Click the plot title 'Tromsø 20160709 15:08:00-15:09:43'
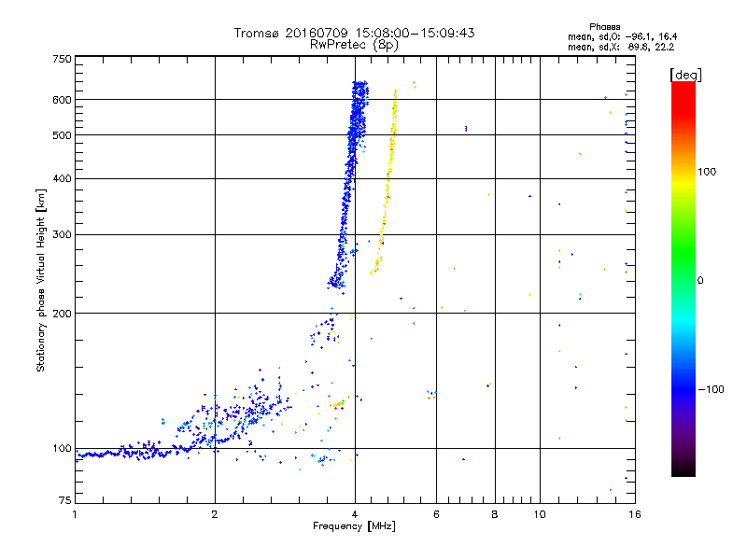 click(x=354, y=33)
